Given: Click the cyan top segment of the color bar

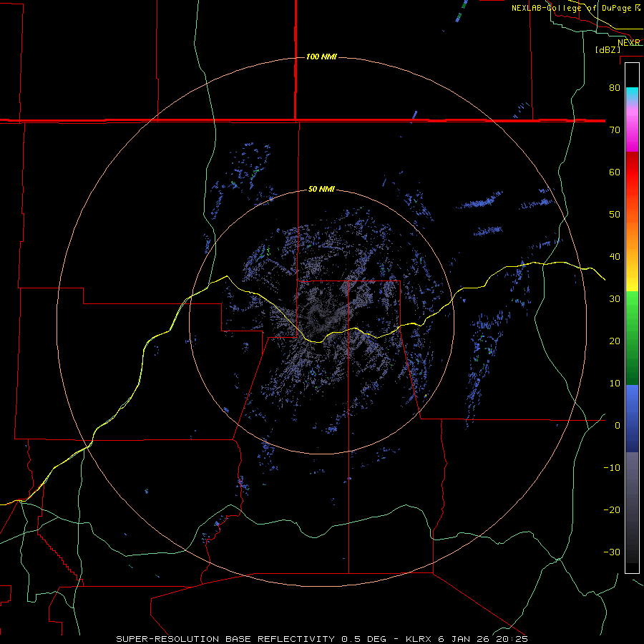Looking at the screenshot, I should click(632, 93).
